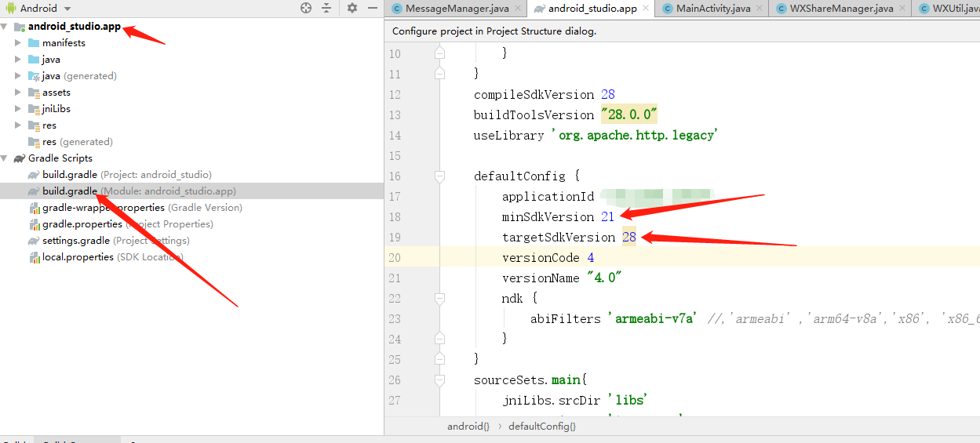
Task: Toggle the fold end marker on line 24
Action: tap(439, 339)
